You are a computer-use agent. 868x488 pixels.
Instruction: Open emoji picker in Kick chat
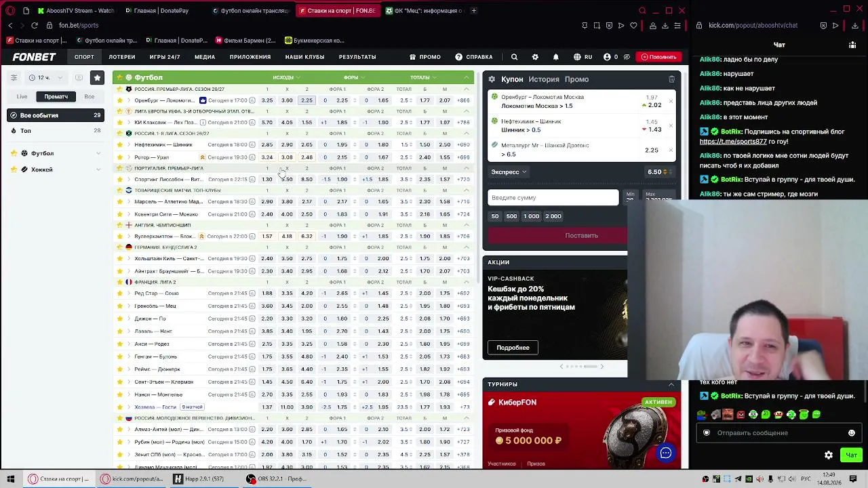click(852, 433)
